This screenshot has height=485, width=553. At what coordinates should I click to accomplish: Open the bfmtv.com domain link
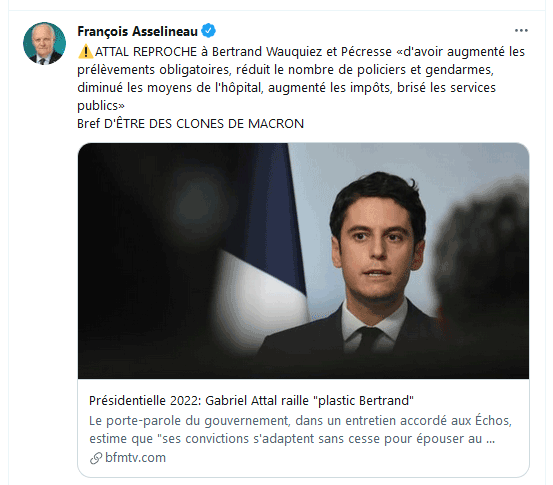pyautogui.click(x=135, y=457)
